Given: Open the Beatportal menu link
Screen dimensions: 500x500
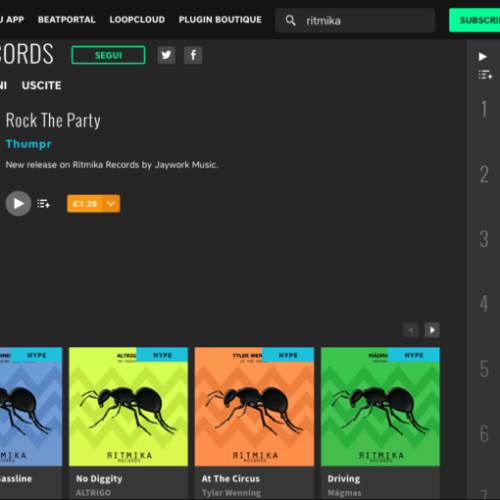Looking at the screenshot, I should [67, 20].
